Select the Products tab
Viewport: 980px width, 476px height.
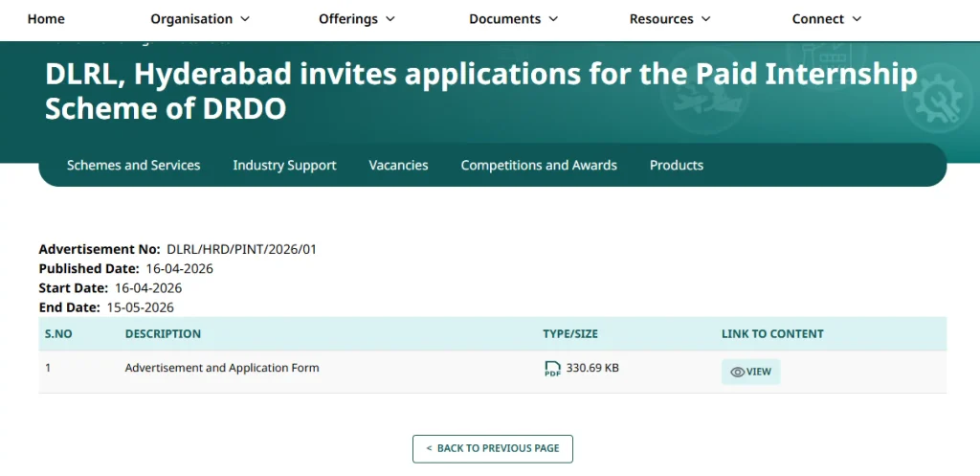coord(676,166)
